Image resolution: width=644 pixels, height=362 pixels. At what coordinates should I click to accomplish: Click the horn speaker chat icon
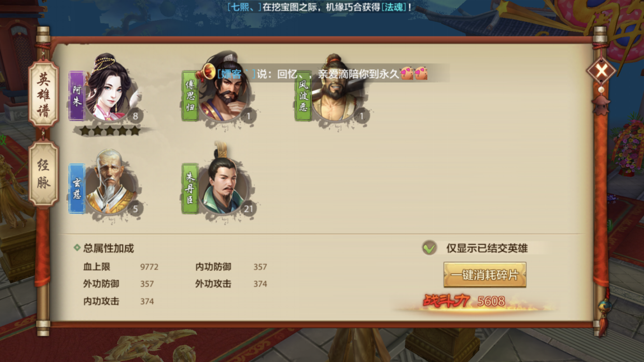point(208,72)
